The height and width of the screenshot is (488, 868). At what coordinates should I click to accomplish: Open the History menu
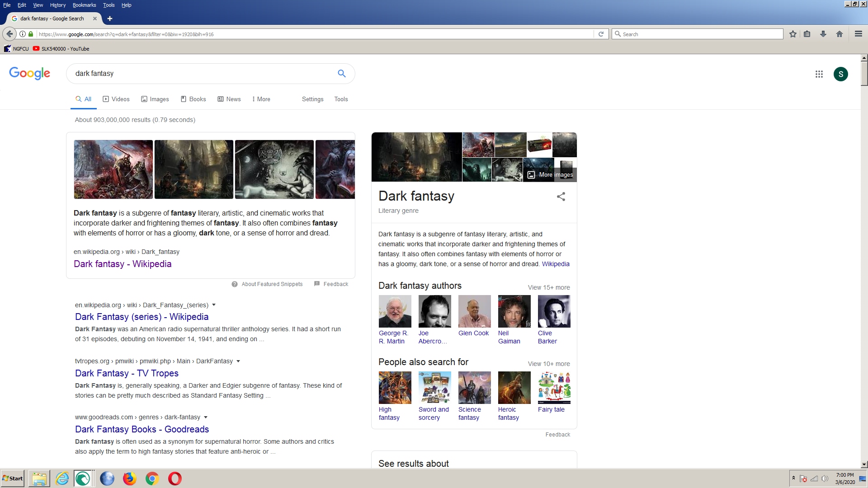(58, 5)
